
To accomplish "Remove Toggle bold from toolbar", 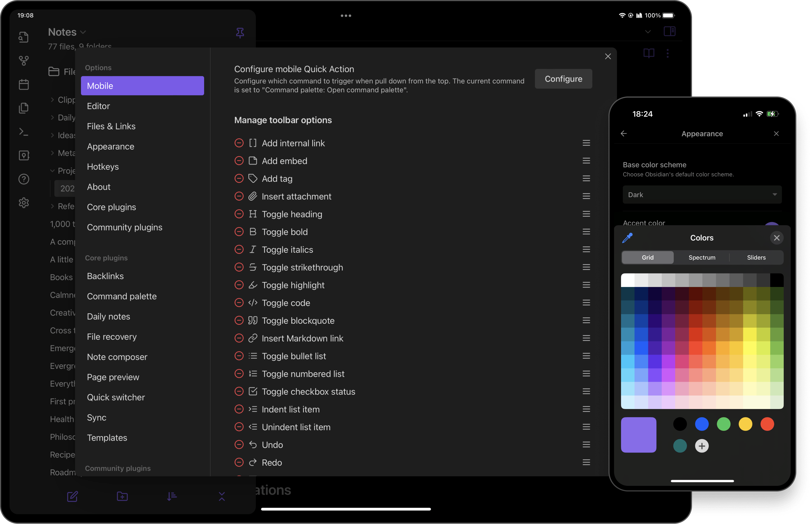I will click(x=239, y=232).
